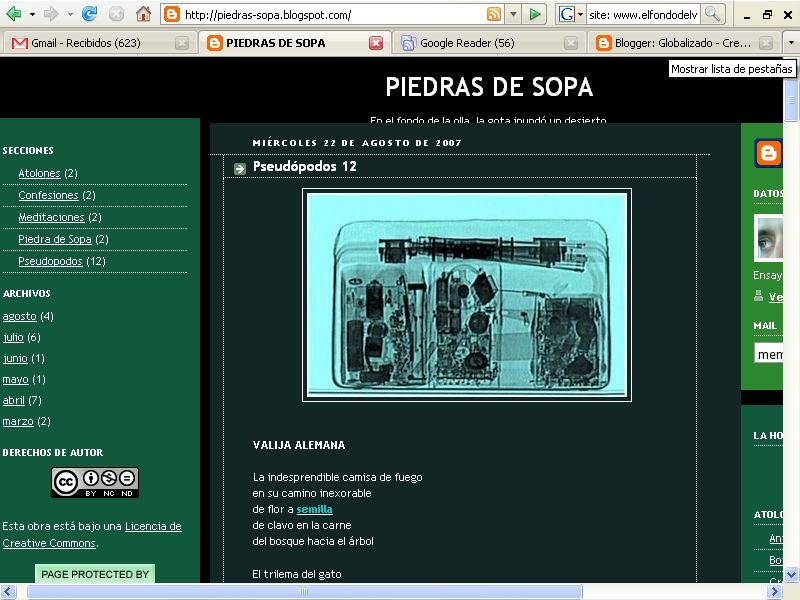
Task: Switch to the Blogger: Globalizado tab
Action: pyautogui.click(x=670, y=43)
